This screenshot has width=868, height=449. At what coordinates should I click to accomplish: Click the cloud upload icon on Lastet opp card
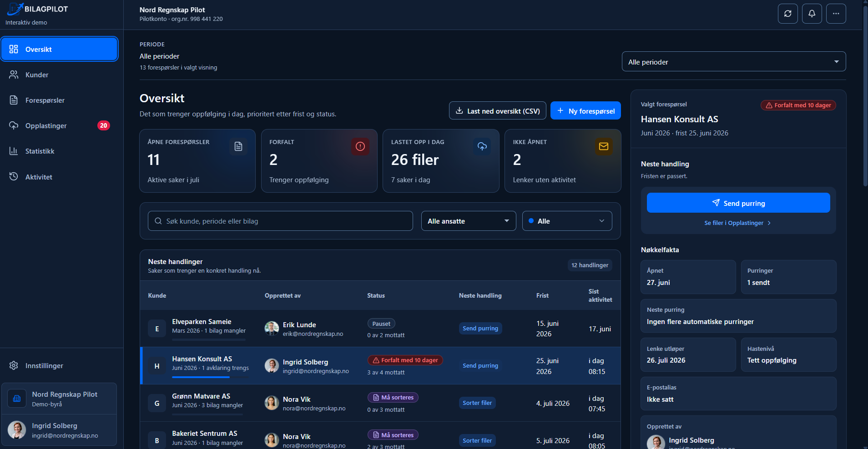[x=482, y=146]
